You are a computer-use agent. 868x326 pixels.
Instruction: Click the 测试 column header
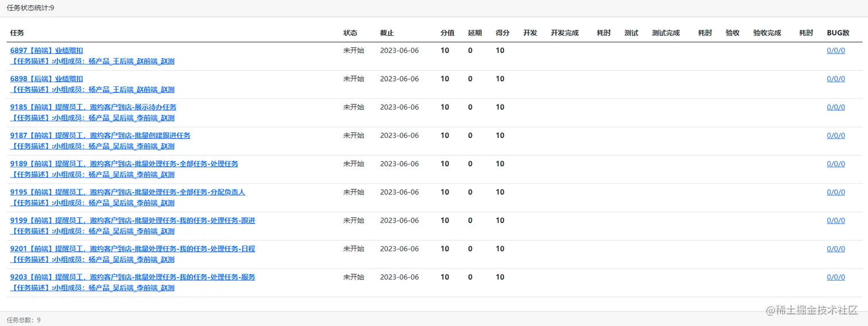click(x=631, y=33)
